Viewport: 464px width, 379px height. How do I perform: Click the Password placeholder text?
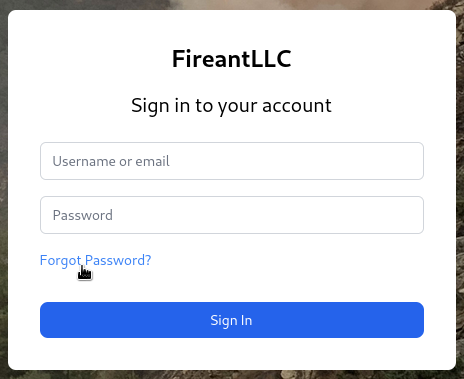click(83, 215)
